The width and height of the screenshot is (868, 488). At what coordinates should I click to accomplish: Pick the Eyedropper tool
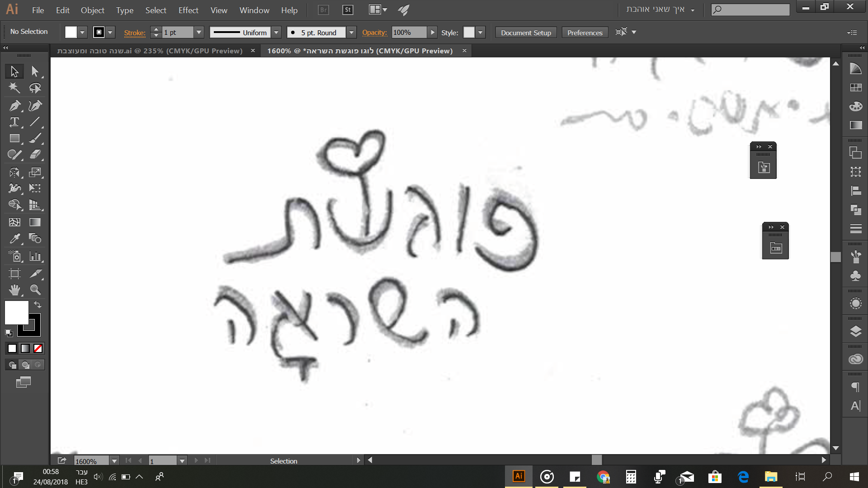14,239
